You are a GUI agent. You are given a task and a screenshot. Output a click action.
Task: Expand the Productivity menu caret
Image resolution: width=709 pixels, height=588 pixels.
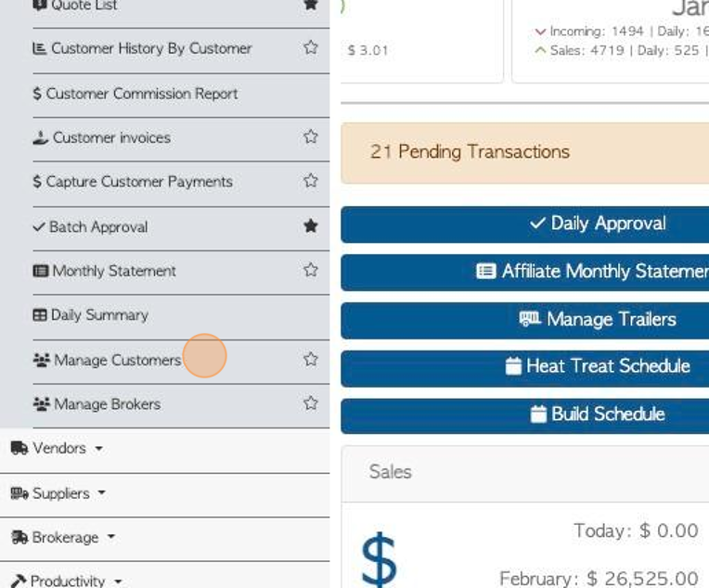pos(118,582)
